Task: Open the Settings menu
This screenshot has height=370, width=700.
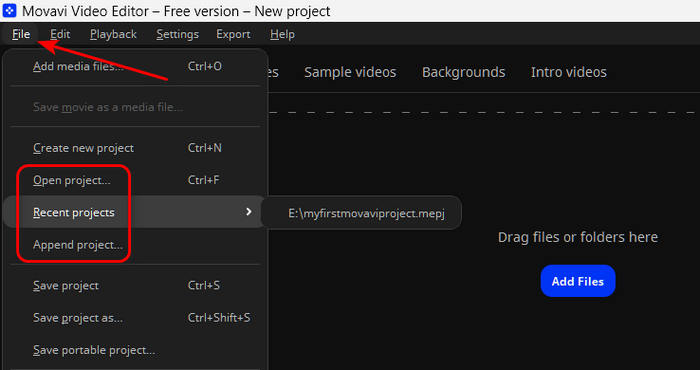Action: [178, 34]
